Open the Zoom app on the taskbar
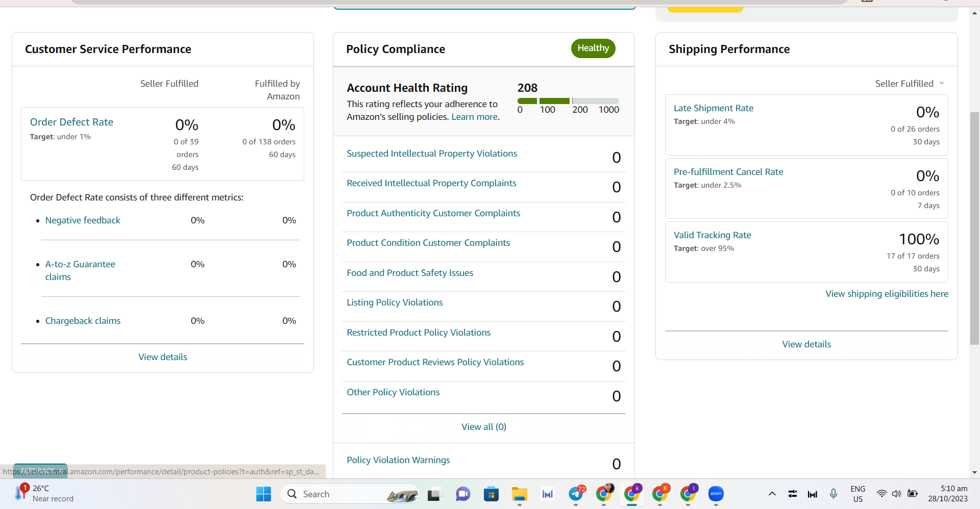 coord(716,494)
